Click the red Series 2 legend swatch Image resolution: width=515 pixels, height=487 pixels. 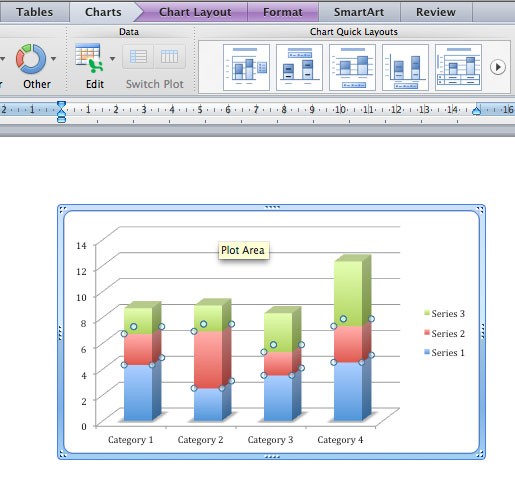click(x=427, y=332)
